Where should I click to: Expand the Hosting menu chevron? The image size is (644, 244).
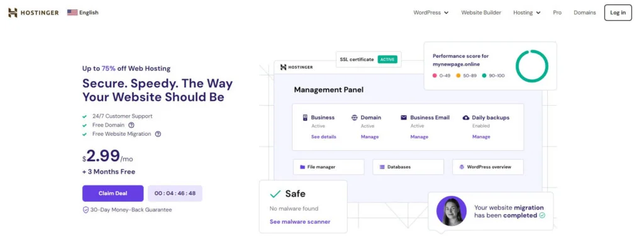pyautogui.click(x=538, y=13)
